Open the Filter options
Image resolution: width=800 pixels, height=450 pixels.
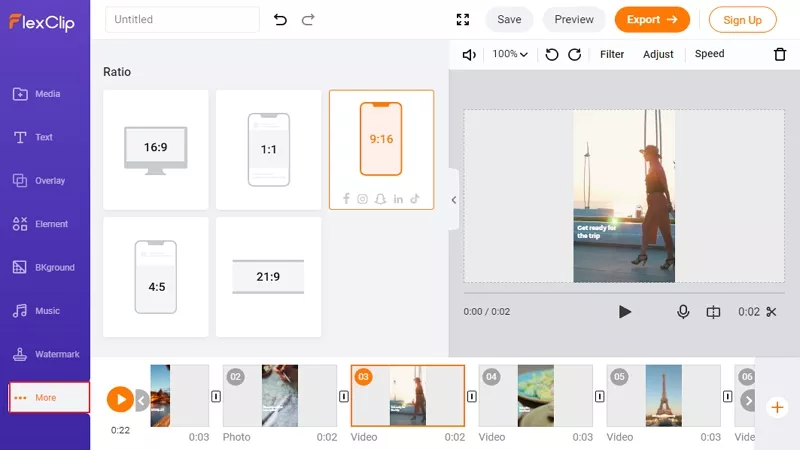coord(612,54)
